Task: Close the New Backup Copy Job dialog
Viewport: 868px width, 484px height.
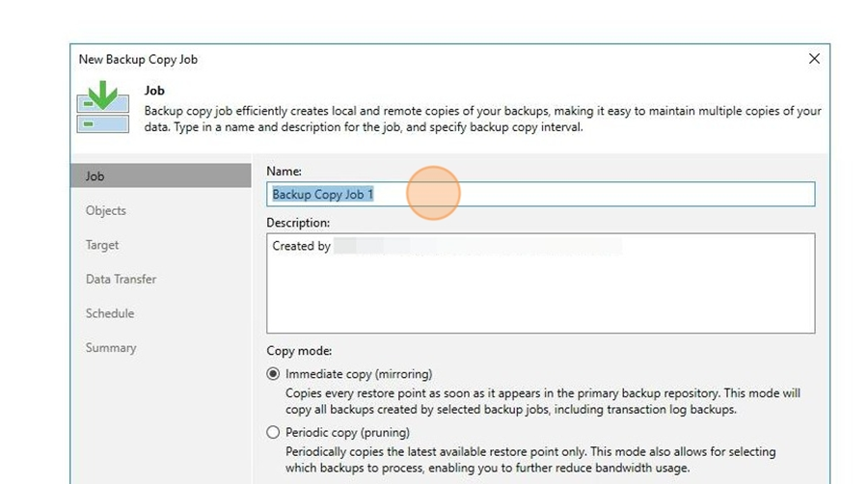Action: [814, 59]
